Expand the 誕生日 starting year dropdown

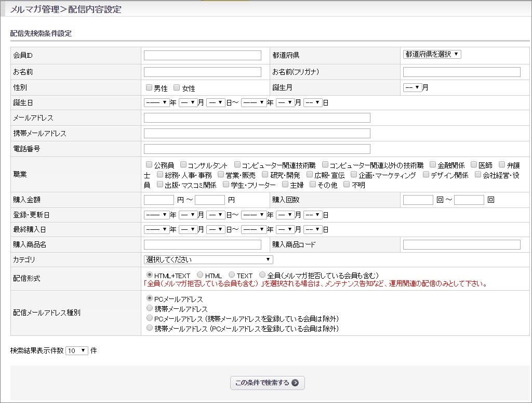pos(156,102)
